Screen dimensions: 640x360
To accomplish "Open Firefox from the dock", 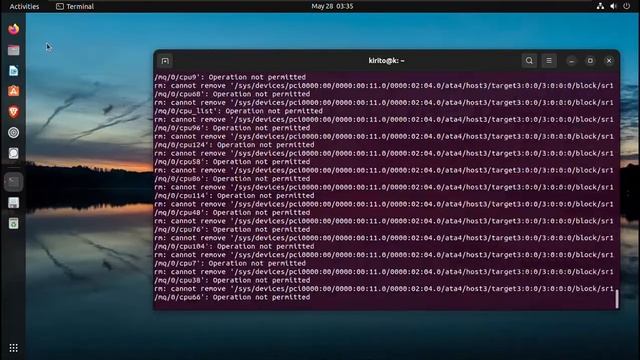I will click(13, 29).
